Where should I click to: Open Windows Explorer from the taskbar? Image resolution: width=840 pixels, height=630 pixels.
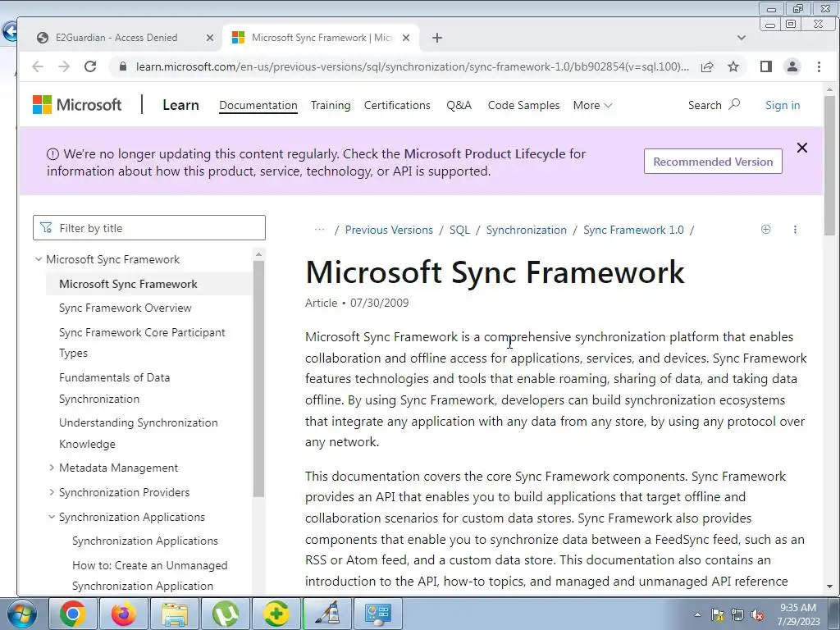tap(174, 614)
